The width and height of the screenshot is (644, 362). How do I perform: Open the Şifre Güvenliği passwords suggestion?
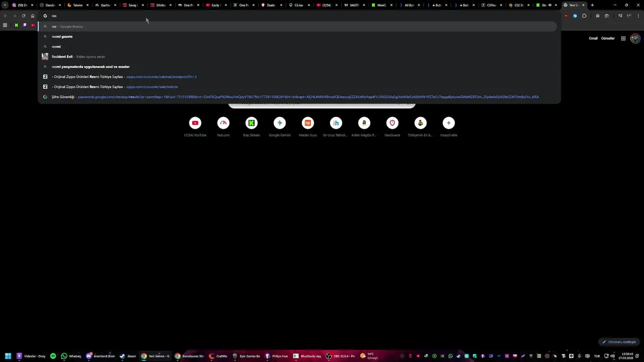298,97
